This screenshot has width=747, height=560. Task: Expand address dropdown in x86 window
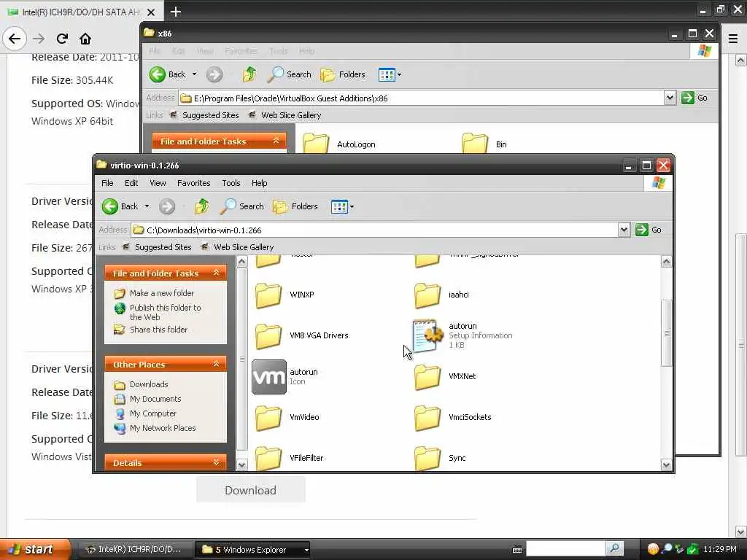[670, 98]
